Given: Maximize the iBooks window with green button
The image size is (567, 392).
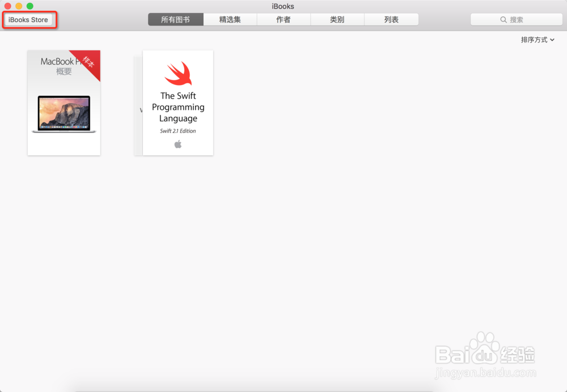Looking at the screenshot, I should click(30, 6).
